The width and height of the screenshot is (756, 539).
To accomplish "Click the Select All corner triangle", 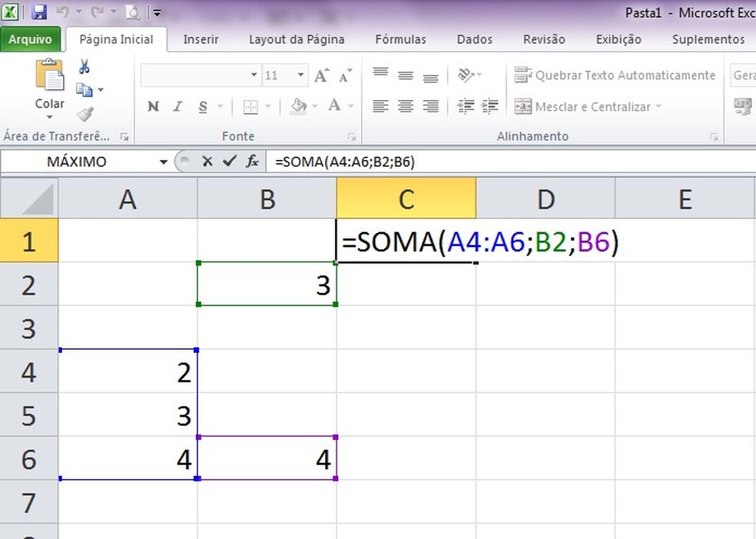I will (x=29, y=198).
